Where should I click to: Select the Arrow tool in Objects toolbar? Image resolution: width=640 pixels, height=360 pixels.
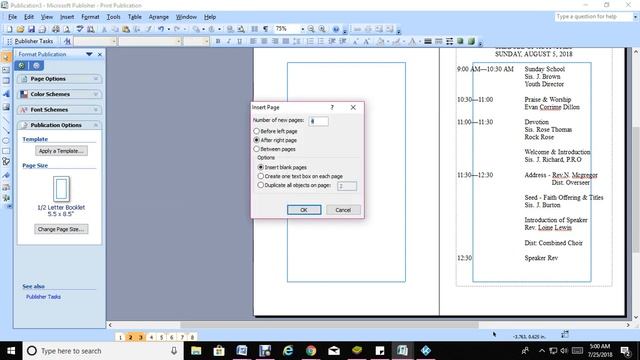[x=6, y=131]
